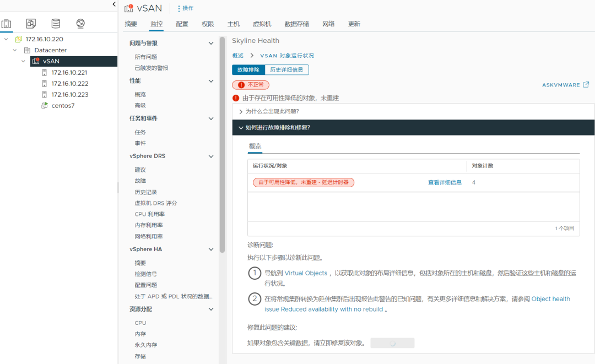
Task: Click the Datacenter icon in tree
Action: tap(28, 50)
